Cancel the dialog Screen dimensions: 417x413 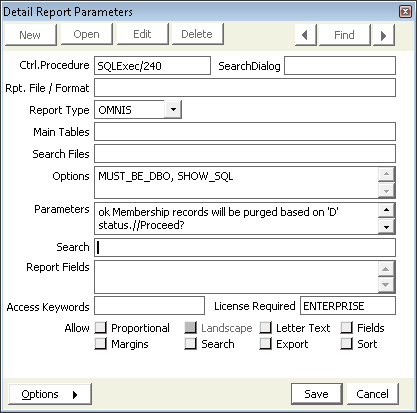pos(372,394)
